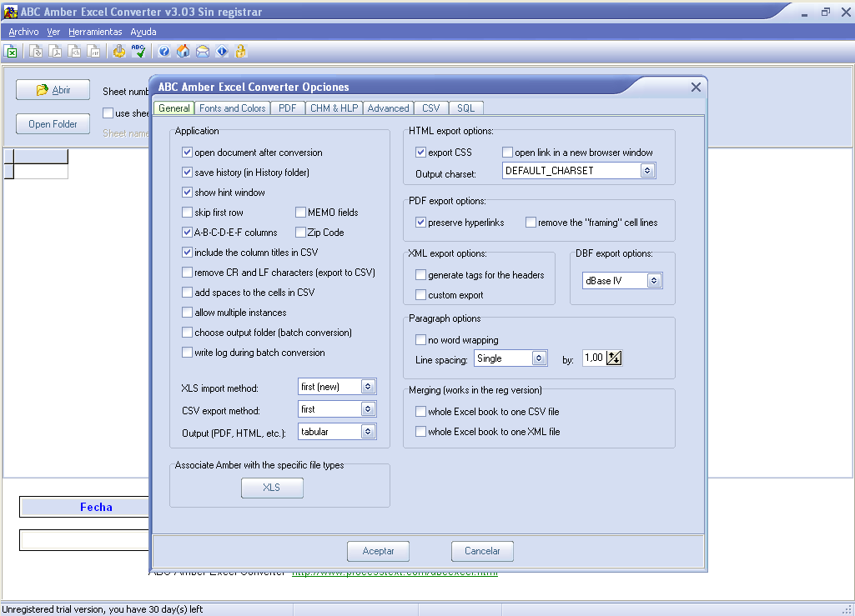Enable Zip Code checkbox
The width and height of the screenshot is (855, 616).
(x=300, y=233)
